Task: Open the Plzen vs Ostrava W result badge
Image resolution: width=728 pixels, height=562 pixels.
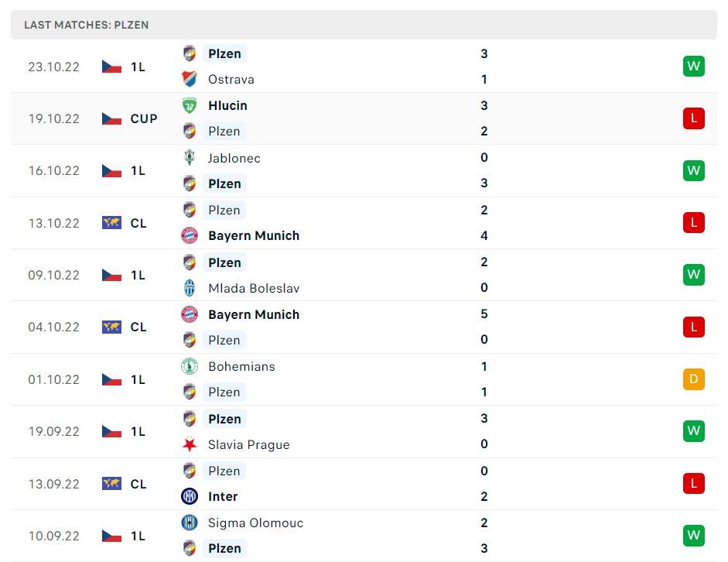Action: coord(693,66)
